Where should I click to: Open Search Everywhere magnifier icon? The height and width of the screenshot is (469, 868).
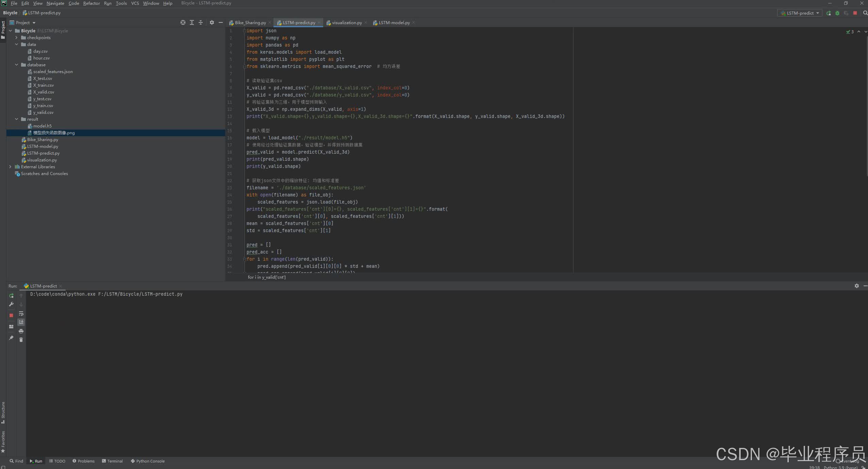pyautogui.click(x=865, y=13)
